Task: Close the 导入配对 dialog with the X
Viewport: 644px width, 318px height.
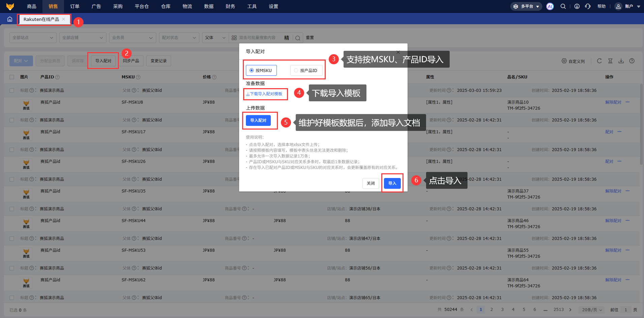Action: [x=398, y=52]
